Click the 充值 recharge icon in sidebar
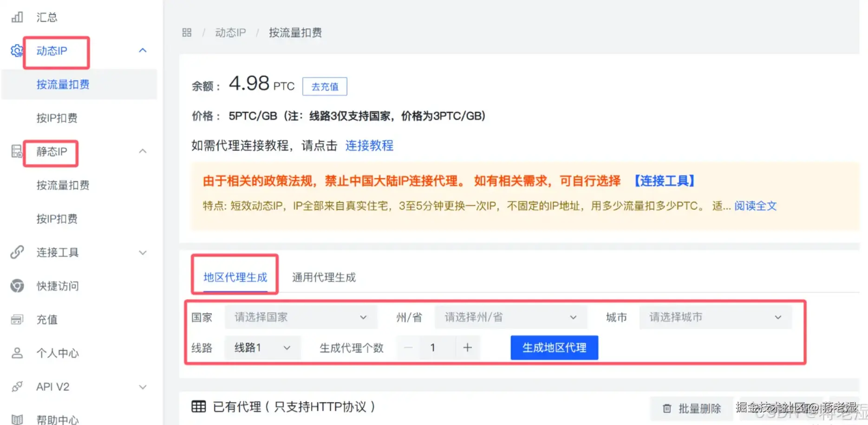The height and width of the screenshot is (425, 868). (17, 319)
